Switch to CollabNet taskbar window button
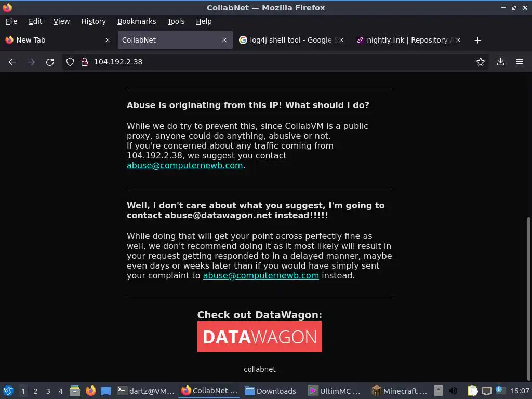532x399 pixels. tap(209, 391)
